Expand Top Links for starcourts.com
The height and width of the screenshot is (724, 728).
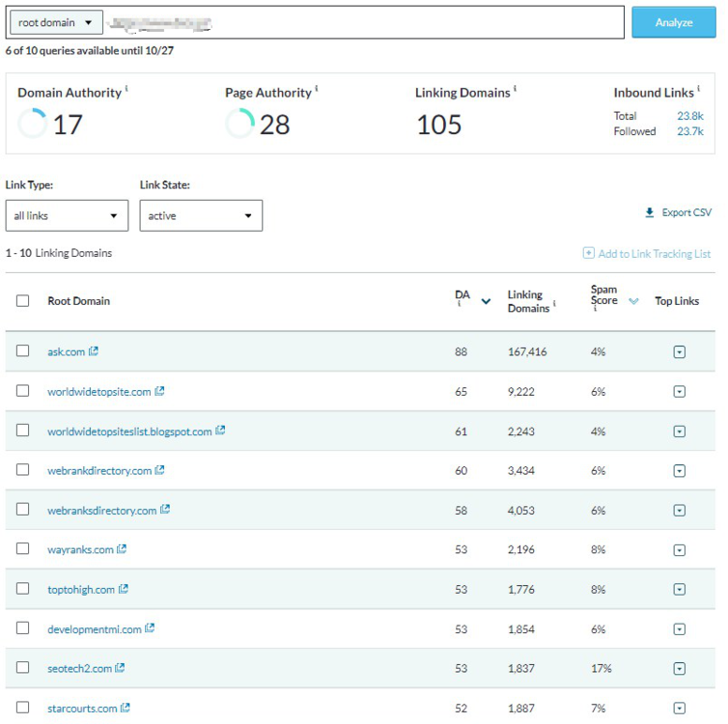click(x=679, y=709)
